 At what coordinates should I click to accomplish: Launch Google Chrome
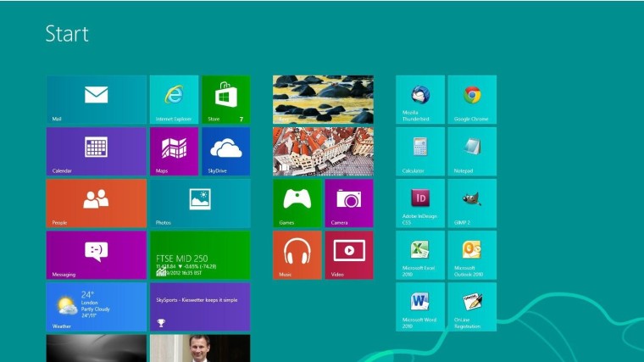click(x=472, y=99)
